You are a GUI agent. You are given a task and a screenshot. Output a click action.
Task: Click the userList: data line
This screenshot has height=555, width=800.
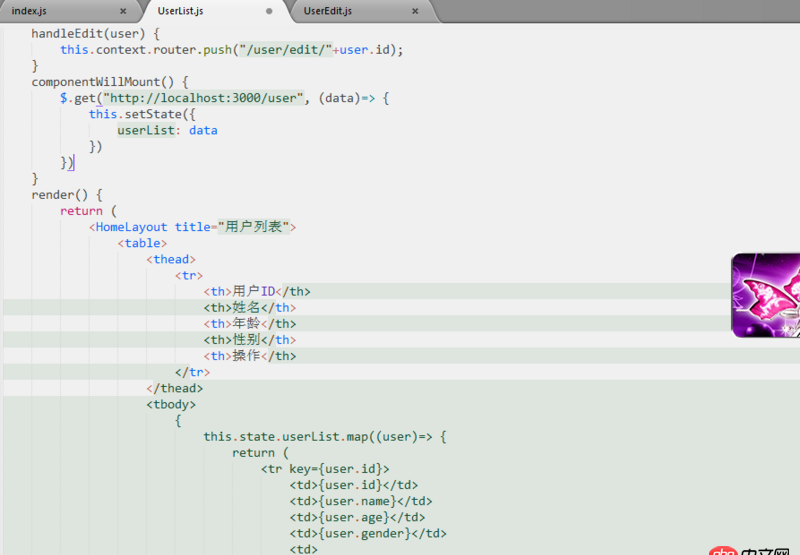(167, 131)
